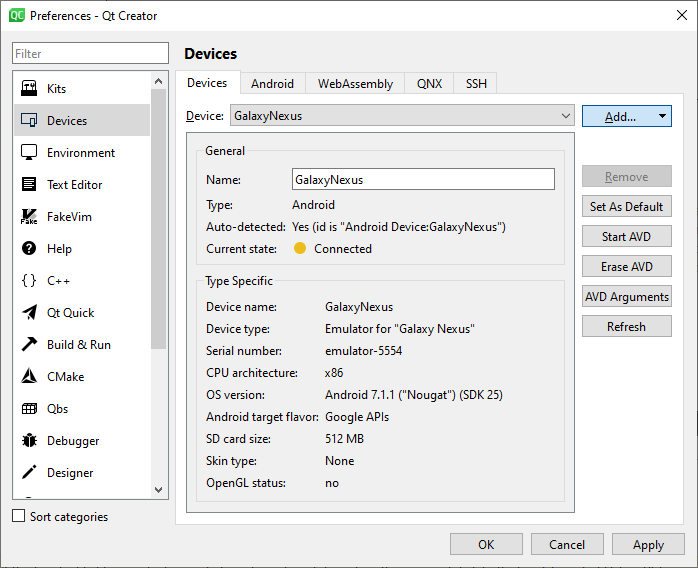
Task: Click the 512 MB SD card size value
Action: pyautogui.click(x=344, y=439)
